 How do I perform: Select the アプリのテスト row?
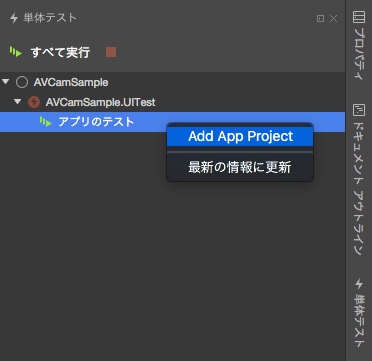(x=172, y=122)
